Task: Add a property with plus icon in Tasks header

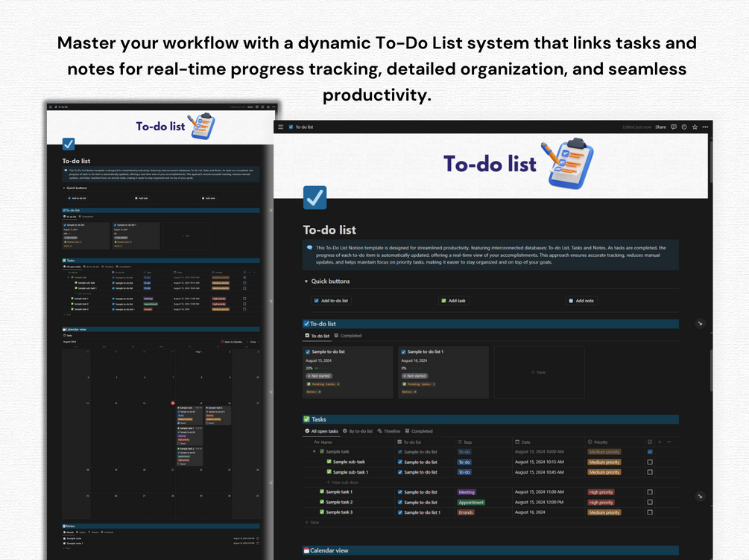Action: 660,442
